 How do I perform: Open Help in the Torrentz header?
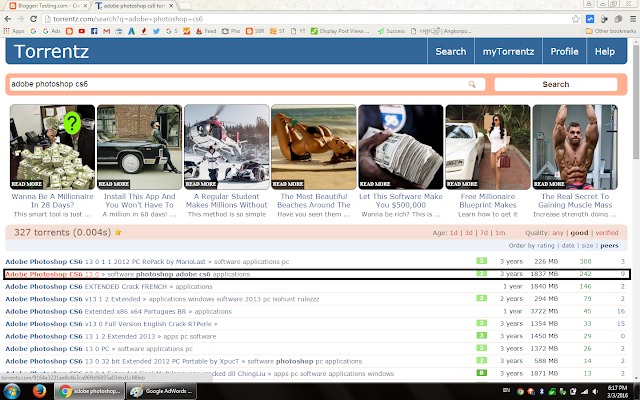point(604,51)
